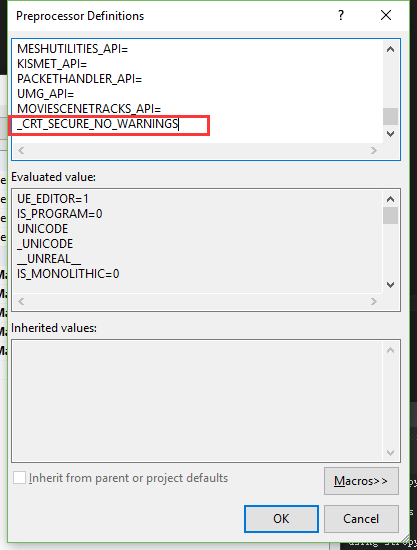Image resolution: width=417 pixels, height=550 pixels.
Task: Select __UNREAL__ evaluated value line
Action: coord(49,259)
